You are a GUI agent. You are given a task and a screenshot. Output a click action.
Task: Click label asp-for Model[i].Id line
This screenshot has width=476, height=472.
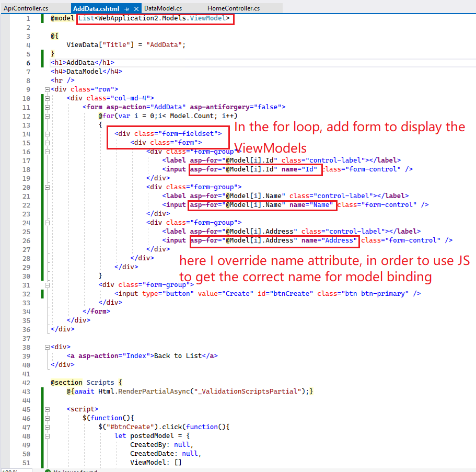click(x=282, y=160)
